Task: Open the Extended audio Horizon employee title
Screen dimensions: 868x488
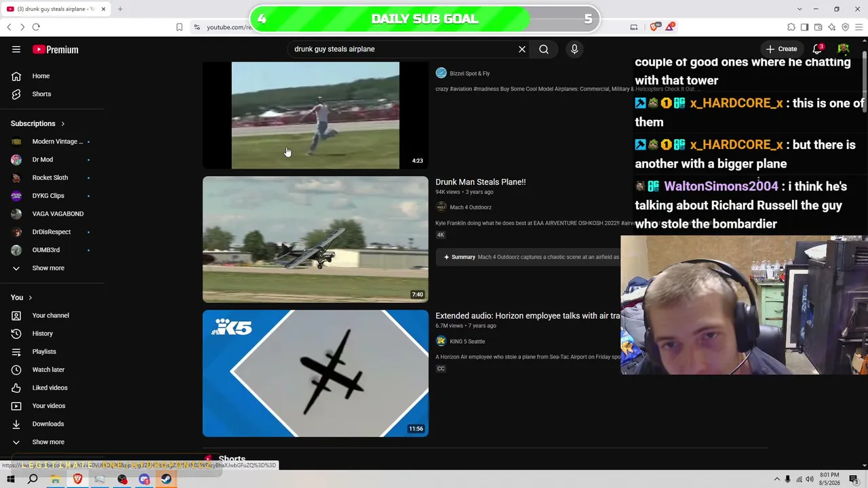Action: (x=528, y=316)
